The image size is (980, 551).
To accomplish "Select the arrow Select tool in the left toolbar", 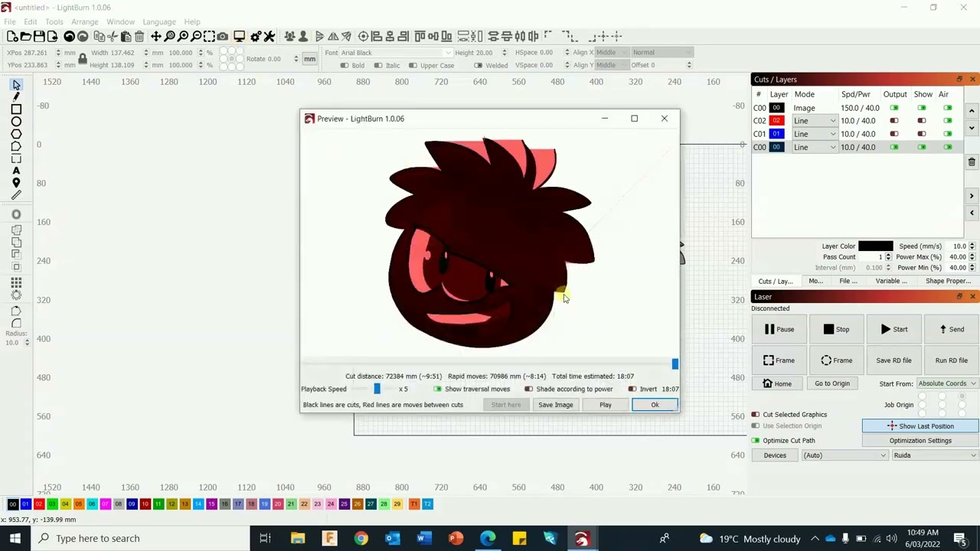I will [16, 84].
